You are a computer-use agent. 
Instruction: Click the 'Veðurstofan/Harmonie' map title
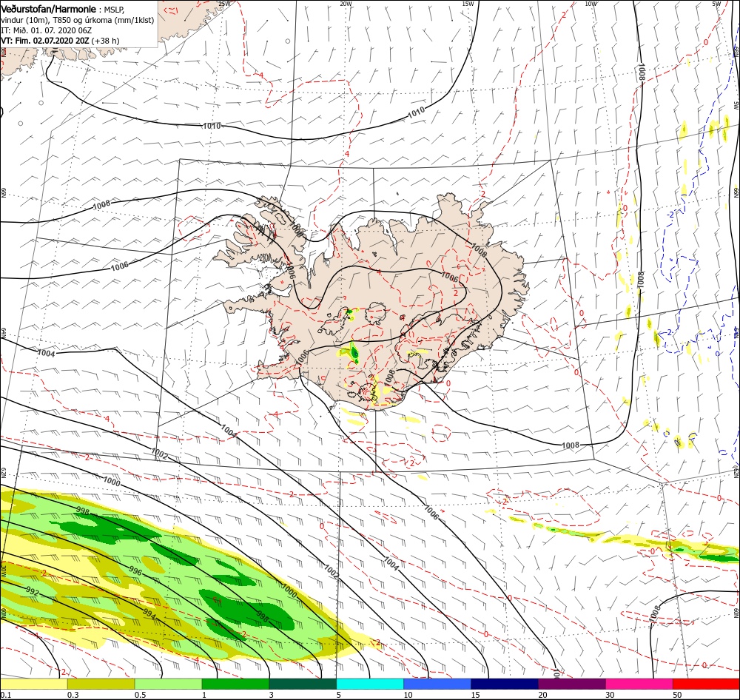(x=49, y=9)
